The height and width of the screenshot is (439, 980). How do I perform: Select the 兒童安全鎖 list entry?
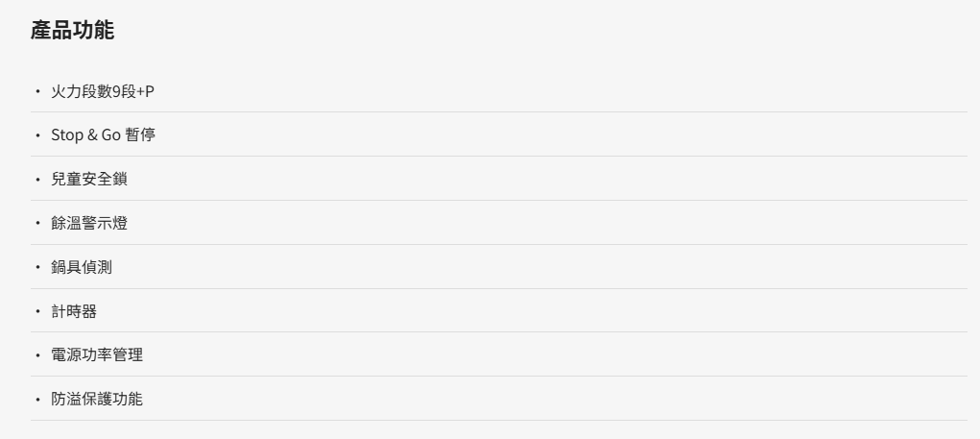[x=89, y=179]
